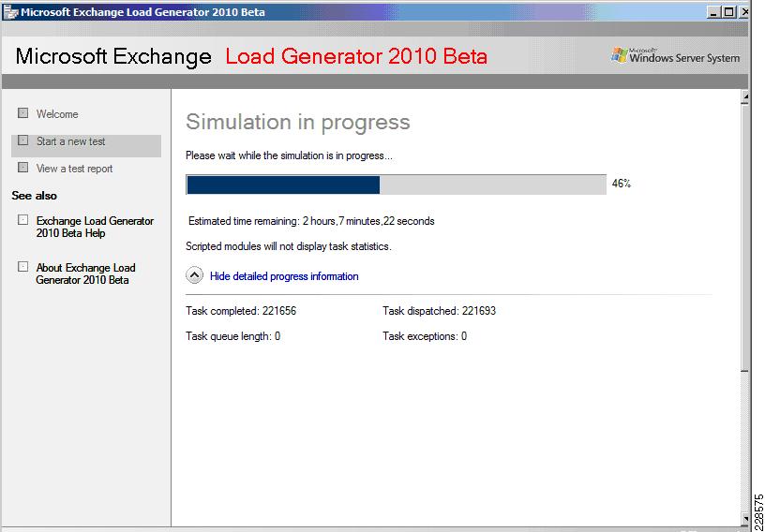Image resolution: width=765 pixels, height=532 pixels.
Task: Click the Windows Server System logo
Action: click(675, 56)
